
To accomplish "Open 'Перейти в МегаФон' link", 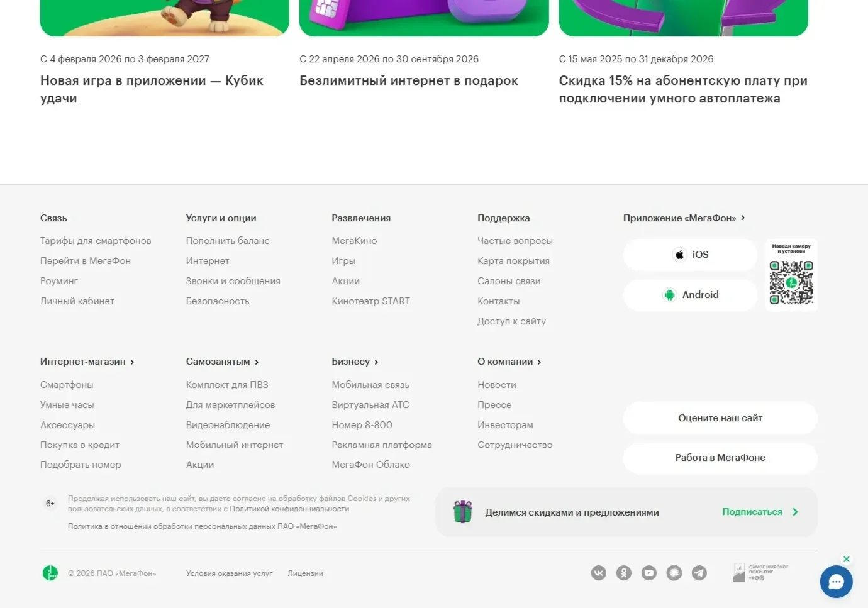I will [86, 261].
